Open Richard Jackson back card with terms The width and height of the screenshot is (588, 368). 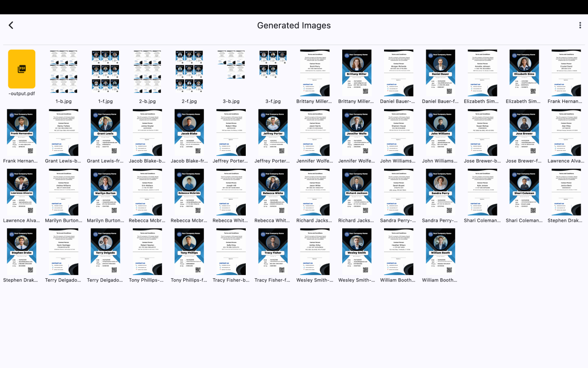point(315,192)
